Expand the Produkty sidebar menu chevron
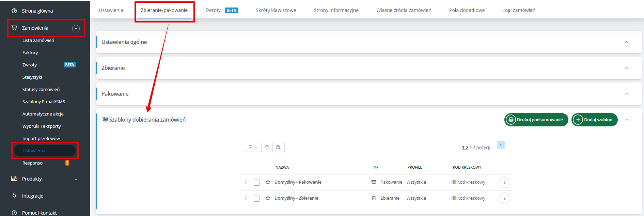This screenshot has width=644, height=216. [x=76, y=180]
